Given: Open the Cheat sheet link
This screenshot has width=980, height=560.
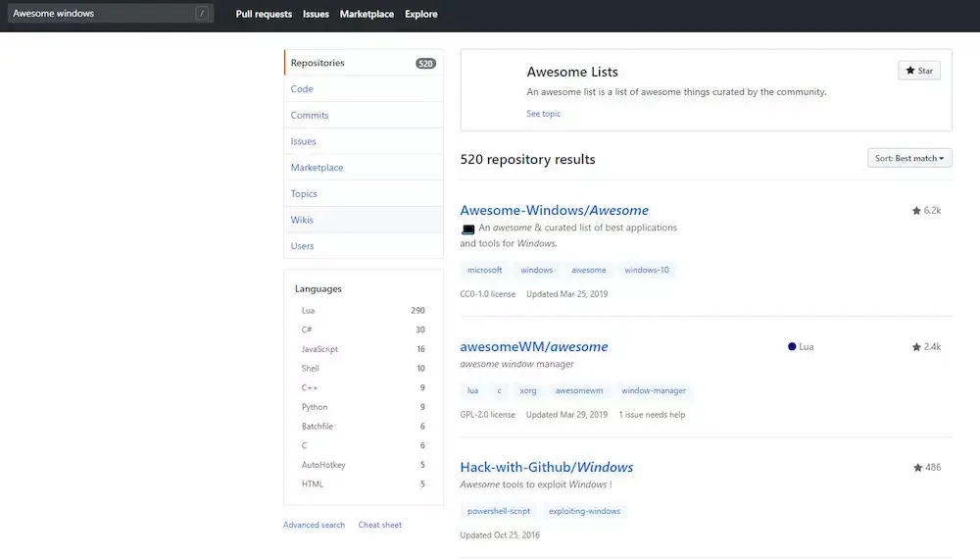Looking at the screenshot, I should pyautogui.click(x=380, y=525).
